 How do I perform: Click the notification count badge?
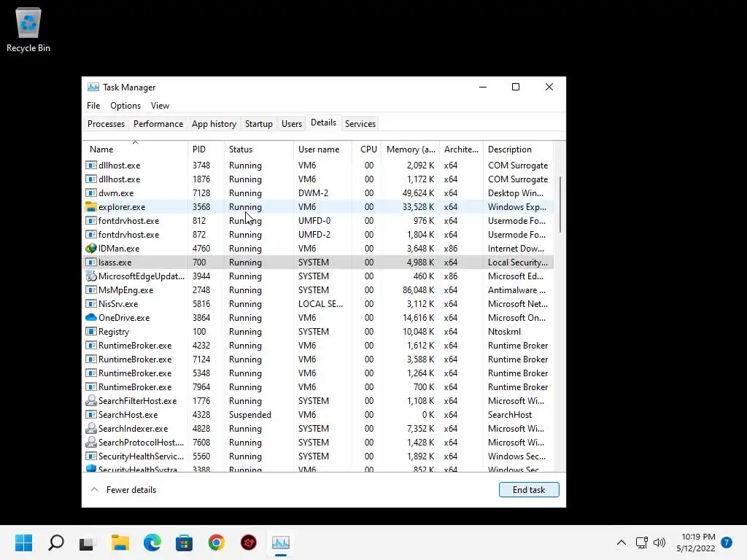coord(727,542)
